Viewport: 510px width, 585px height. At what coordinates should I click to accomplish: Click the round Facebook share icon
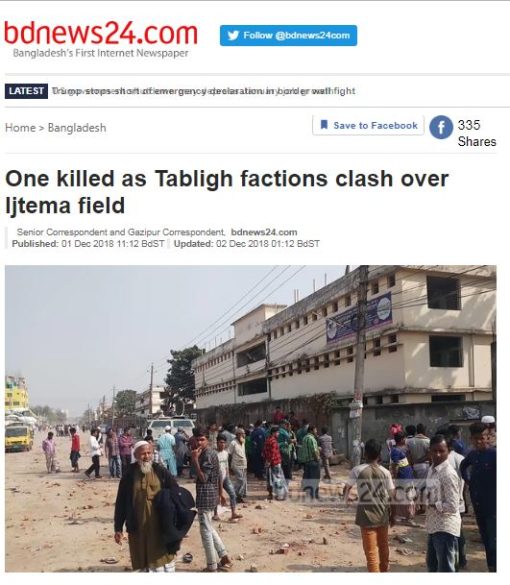pyautogui.click(x=441, y=127)
